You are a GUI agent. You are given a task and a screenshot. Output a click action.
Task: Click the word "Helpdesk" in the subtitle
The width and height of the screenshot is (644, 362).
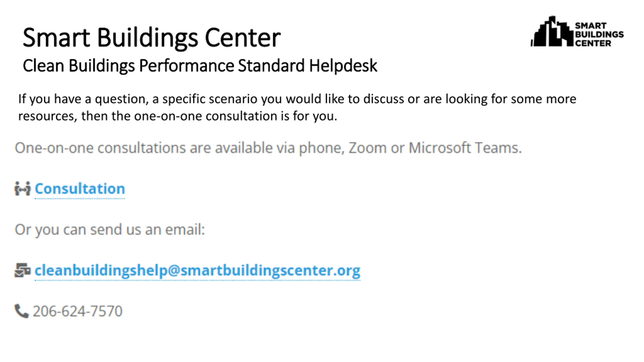point(343,66)
